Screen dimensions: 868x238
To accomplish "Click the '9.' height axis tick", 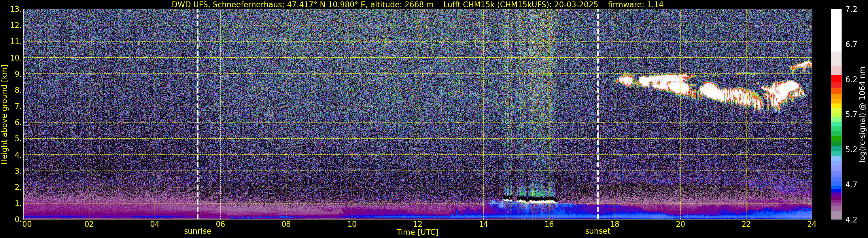I will 18,74.
